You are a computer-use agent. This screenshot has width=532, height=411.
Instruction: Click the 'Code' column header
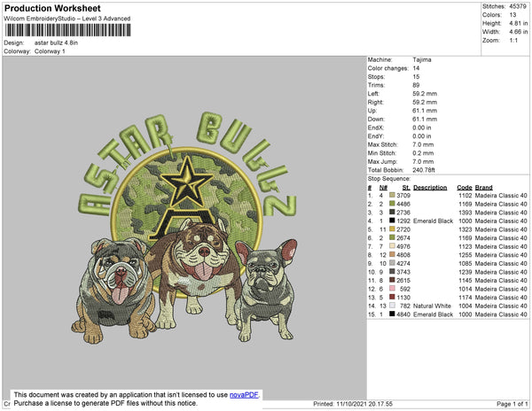[464, 188]
